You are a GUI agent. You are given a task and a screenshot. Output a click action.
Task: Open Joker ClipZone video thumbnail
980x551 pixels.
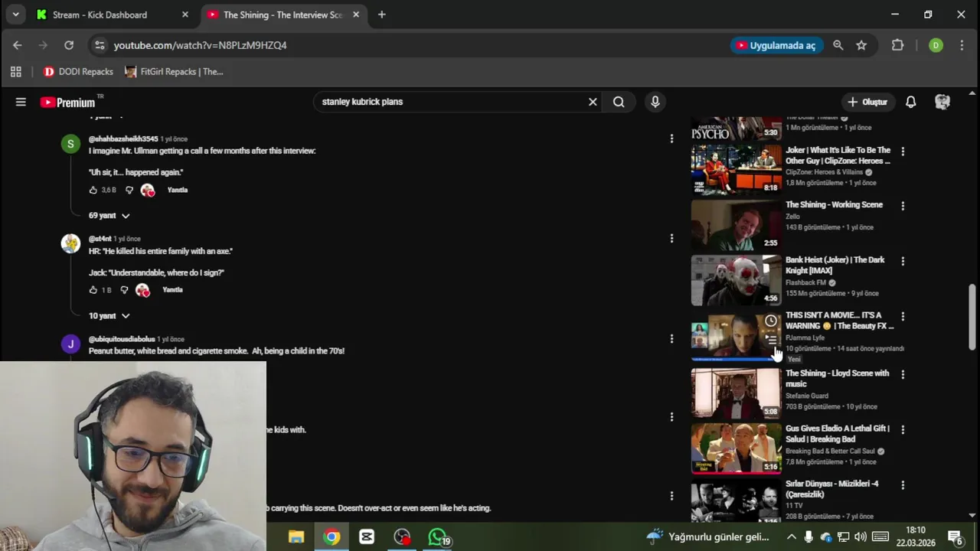point(737,169)
